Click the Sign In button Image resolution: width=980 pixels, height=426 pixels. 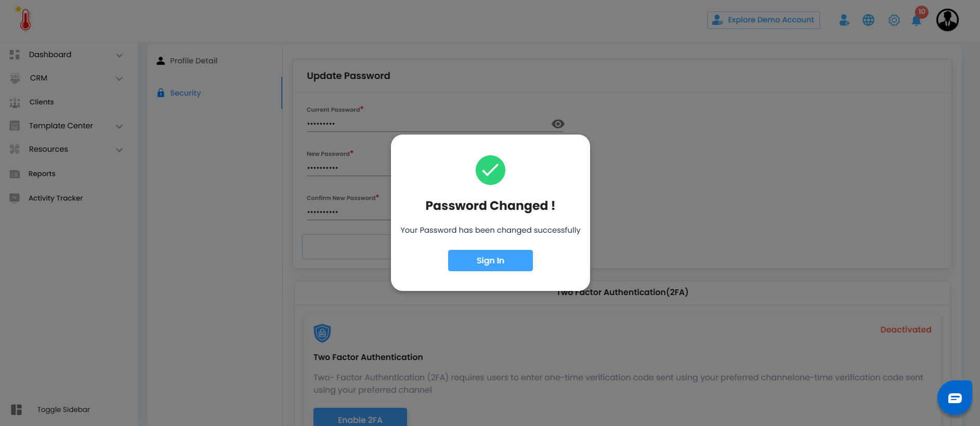click(490, 260)
